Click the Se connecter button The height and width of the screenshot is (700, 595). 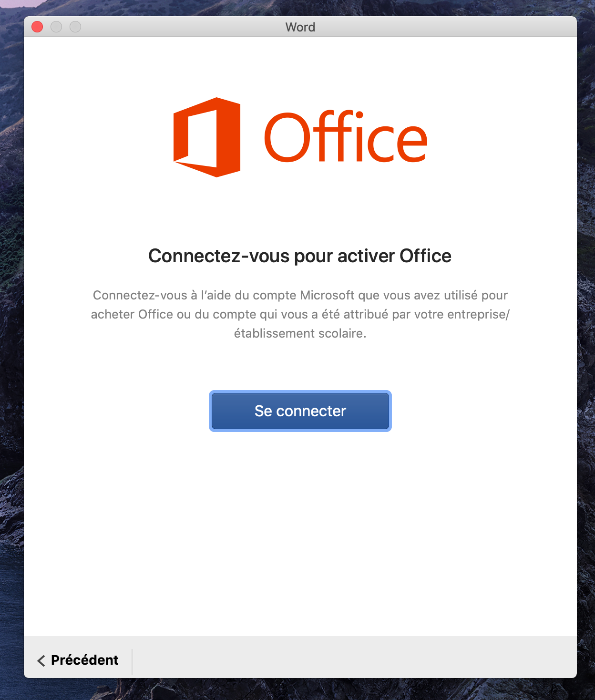300,411
